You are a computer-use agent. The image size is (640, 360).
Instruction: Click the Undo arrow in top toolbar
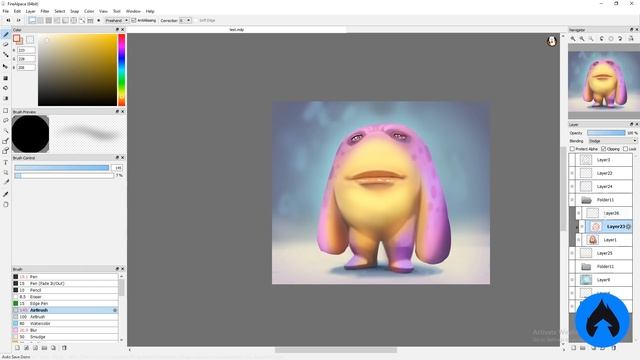(x=8, y=20)
